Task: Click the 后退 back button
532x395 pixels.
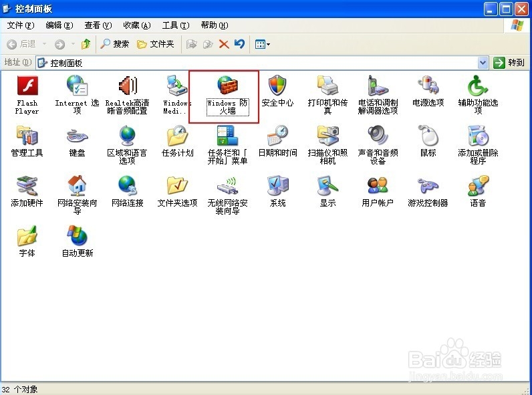Action: 21,44
